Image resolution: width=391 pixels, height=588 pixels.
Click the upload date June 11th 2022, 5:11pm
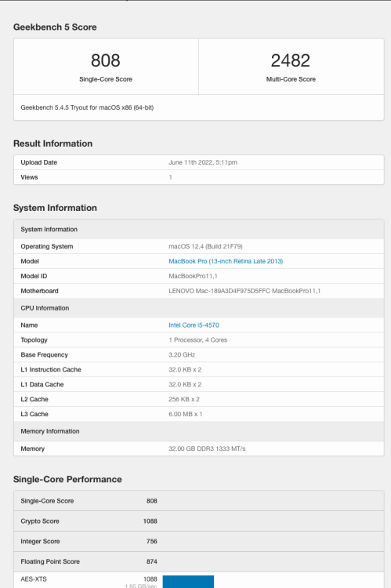(x=203, y=162)
